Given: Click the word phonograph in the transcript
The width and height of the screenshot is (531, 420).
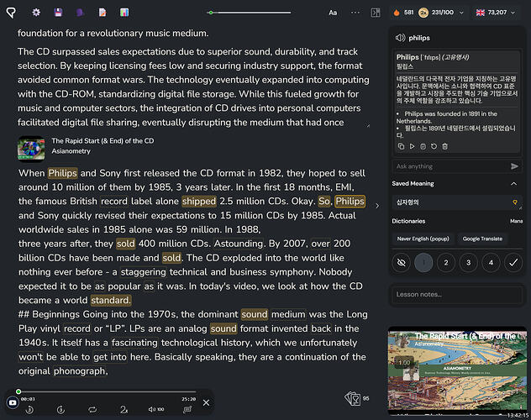Looking at the screenshot, I should pyautogui.click(x=80, y=371).
